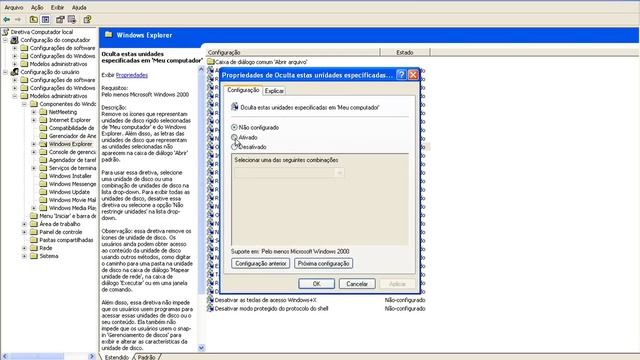Click the dialog's question mark help icon
The height and width of the screenshot is (360, 640).
pyautogui.click(x=401, y=75)
